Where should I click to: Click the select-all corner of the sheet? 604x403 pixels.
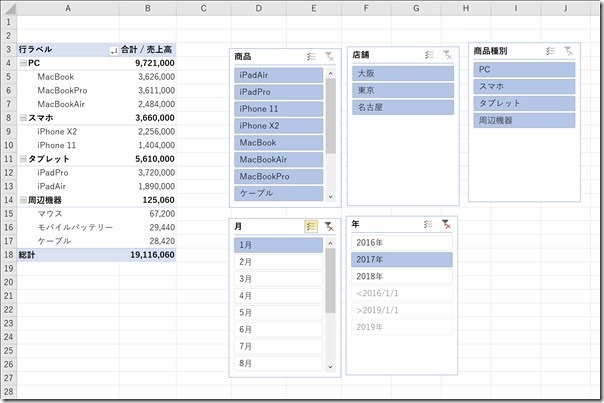coord(9,8)
